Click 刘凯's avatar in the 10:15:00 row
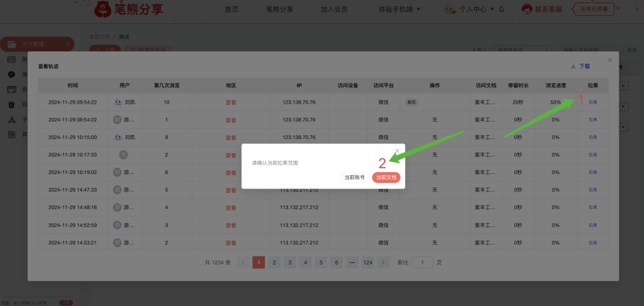 point(118,138)
